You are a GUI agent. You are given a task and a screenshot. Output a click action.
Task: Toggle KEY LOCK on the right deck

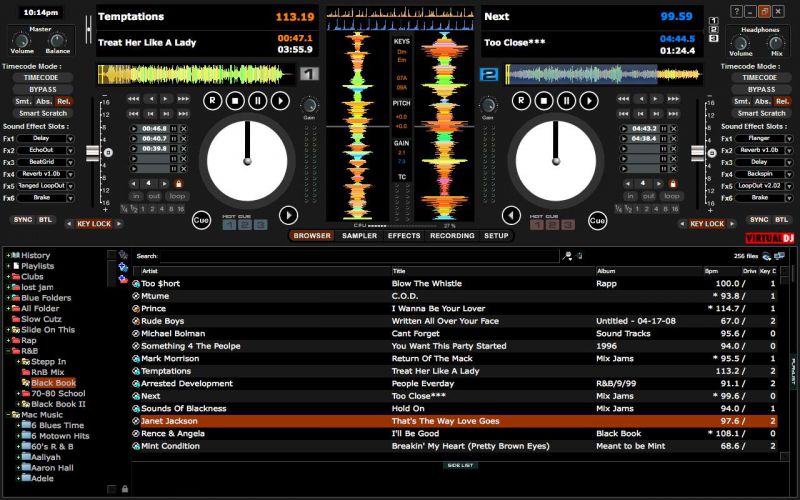(707, 223)
